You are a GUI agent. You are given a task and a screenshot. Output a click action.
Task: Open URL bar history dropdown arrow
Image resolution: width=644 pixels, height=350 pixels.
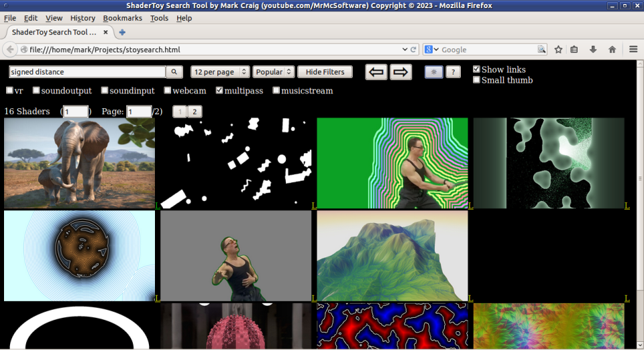tap(405, 49)
